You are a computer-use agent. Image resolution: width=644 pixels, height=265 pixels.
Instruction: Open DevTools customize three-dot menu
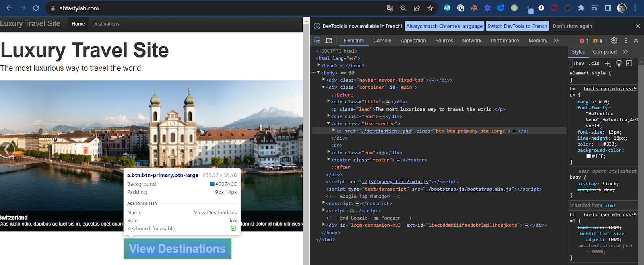point(626,40)
